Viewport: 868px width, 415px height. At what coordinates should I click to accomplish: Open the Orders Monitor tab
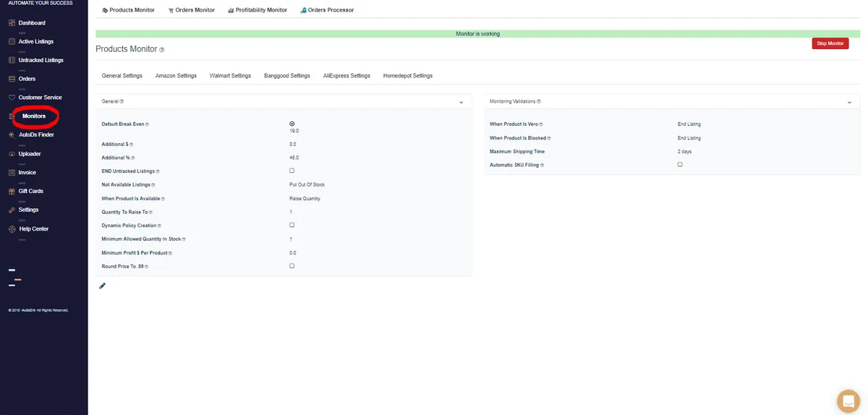pos(191,10)
